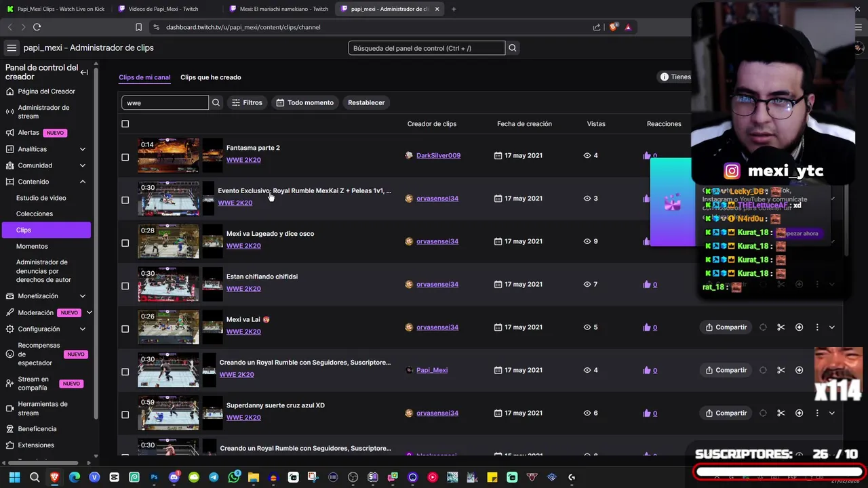
Task: Click Compartir for Superdanny clip
Action: coord(726,413)
